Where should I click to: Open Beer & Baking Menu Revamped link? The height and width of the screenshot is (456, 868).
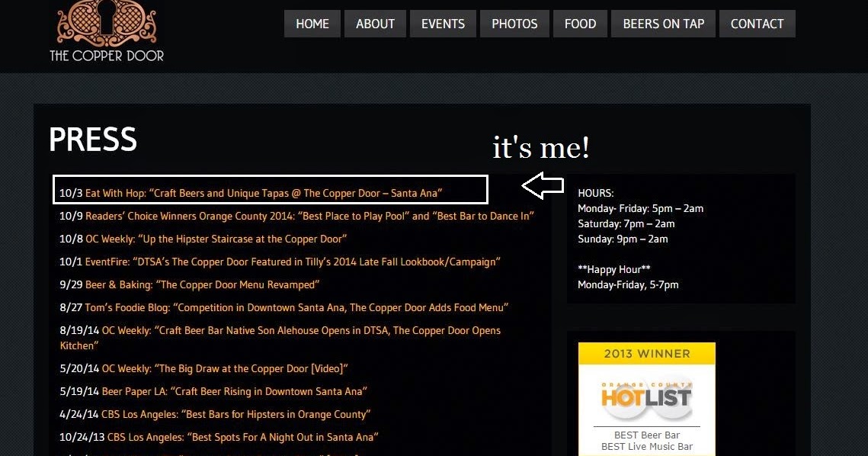coord(202,284)
